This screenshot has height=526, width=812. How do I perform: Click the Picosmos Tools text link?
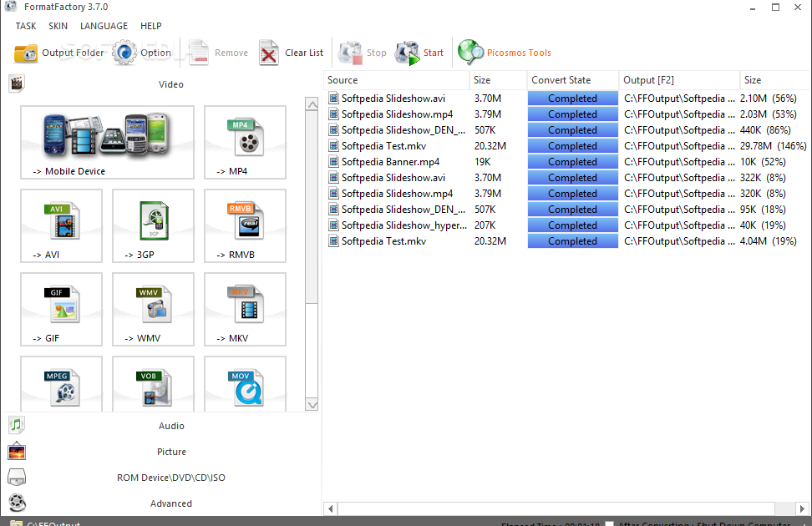[x=519, y=53]
